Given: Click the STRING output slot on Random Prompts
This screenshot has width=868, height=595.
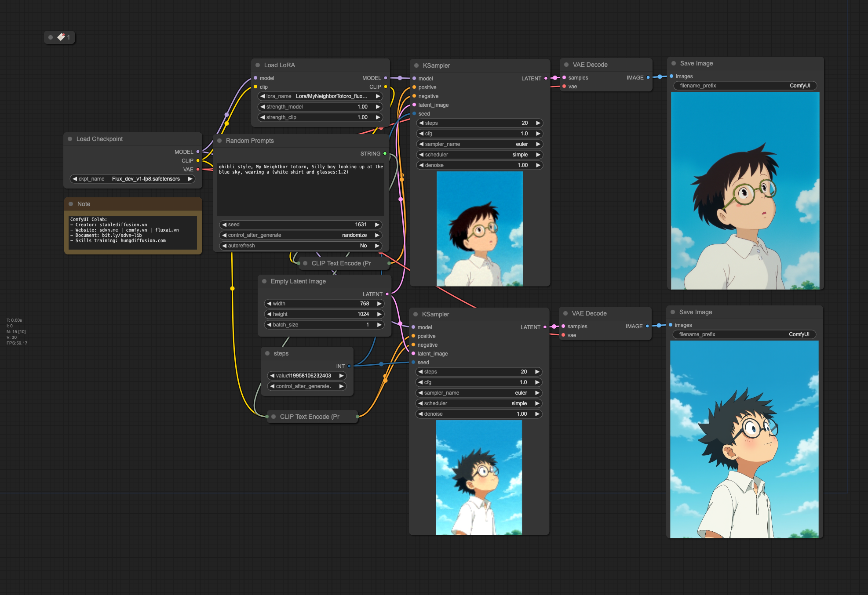Looking at the screenshot, I should (385, 154).
